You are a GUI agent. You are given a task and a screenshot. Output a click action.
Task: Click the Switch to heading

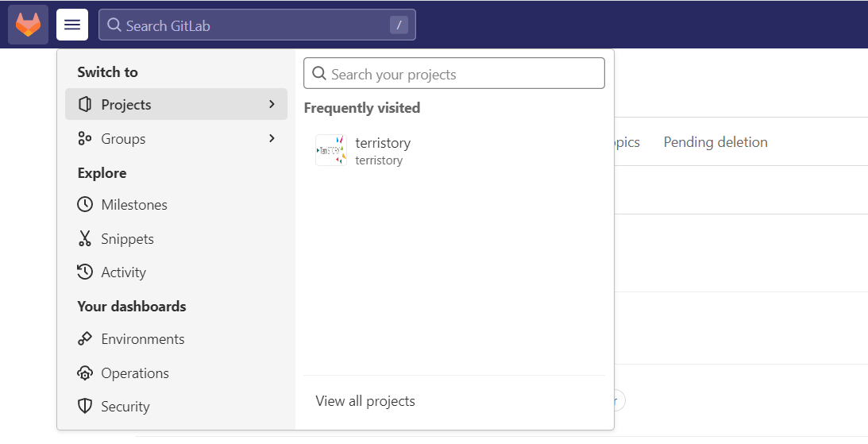[107, 72]
